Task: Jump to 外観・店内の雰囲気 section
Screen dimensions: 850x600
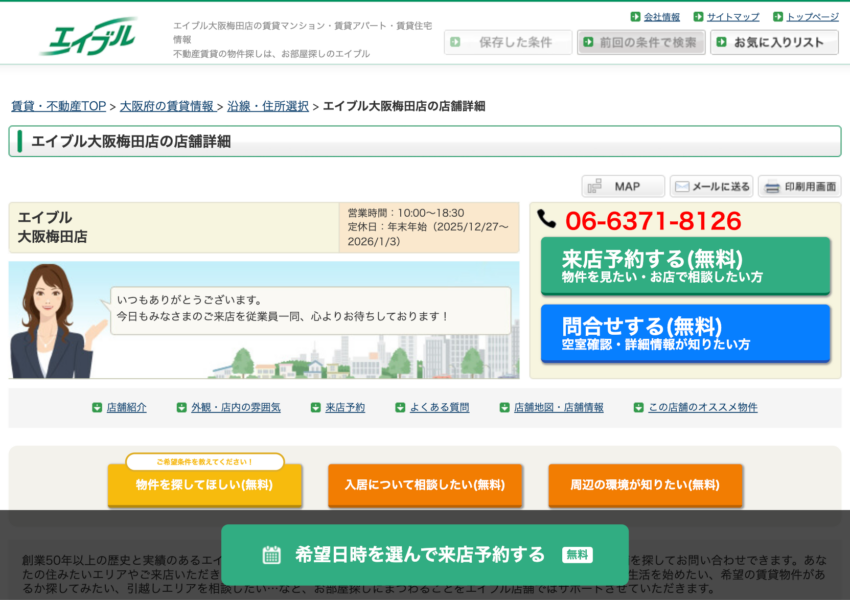Action: [x=236, y=408]
